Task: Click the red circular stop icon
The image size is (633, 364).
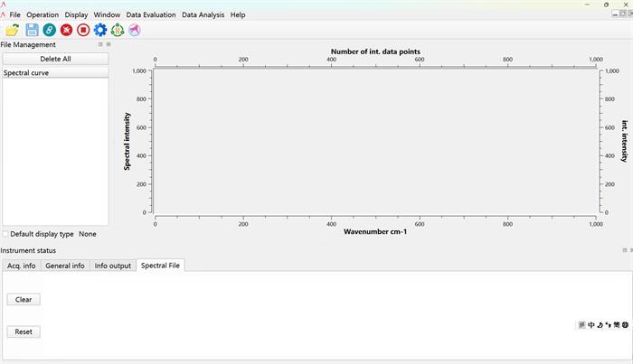Action: pos(83,30)
